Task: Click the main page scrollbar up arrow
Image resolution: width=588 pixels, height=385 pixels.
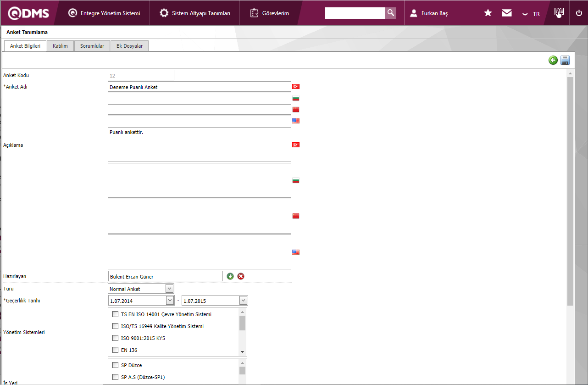Action: 570,73
